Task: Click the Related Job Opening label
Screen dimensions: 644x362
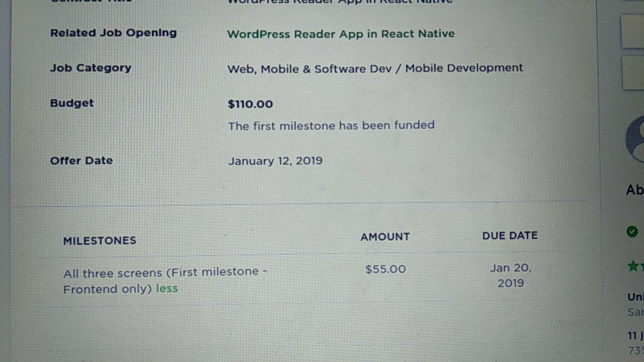Action: (x=113, y=33)
